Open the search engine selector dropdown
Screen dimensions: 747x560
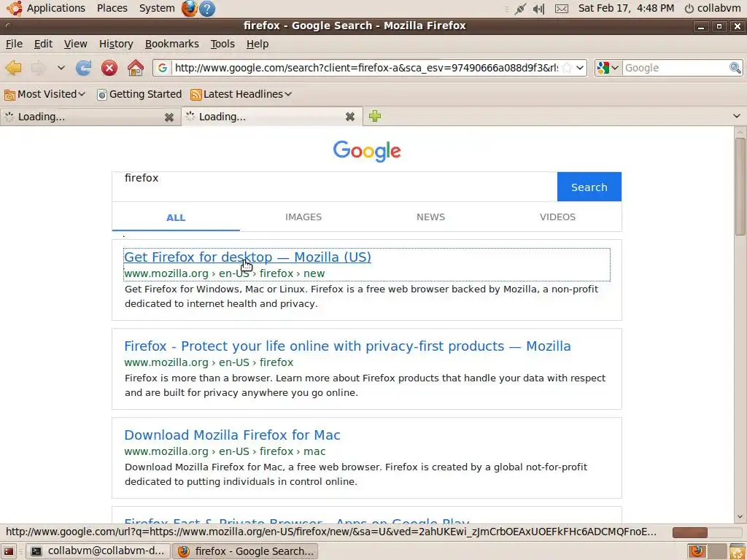coord(608,68)
